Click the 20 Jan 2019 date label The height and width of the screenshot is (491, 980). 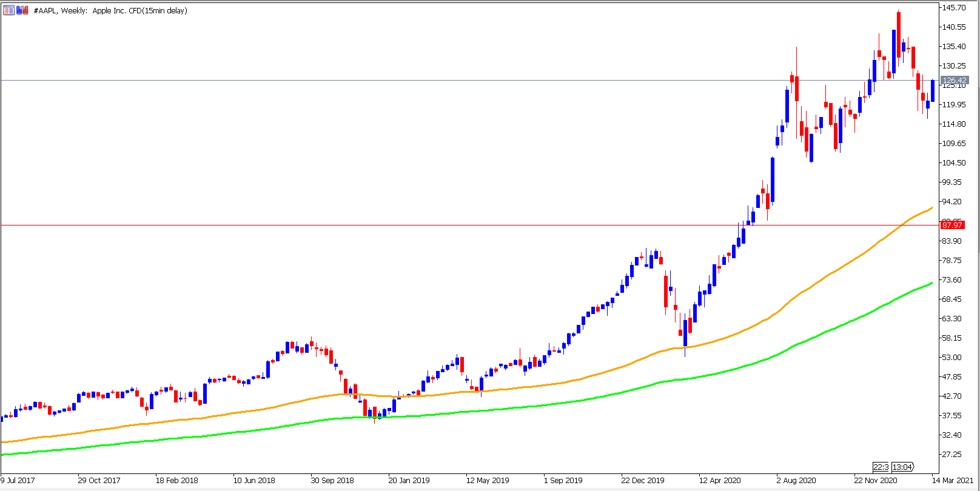pos(409,480)
